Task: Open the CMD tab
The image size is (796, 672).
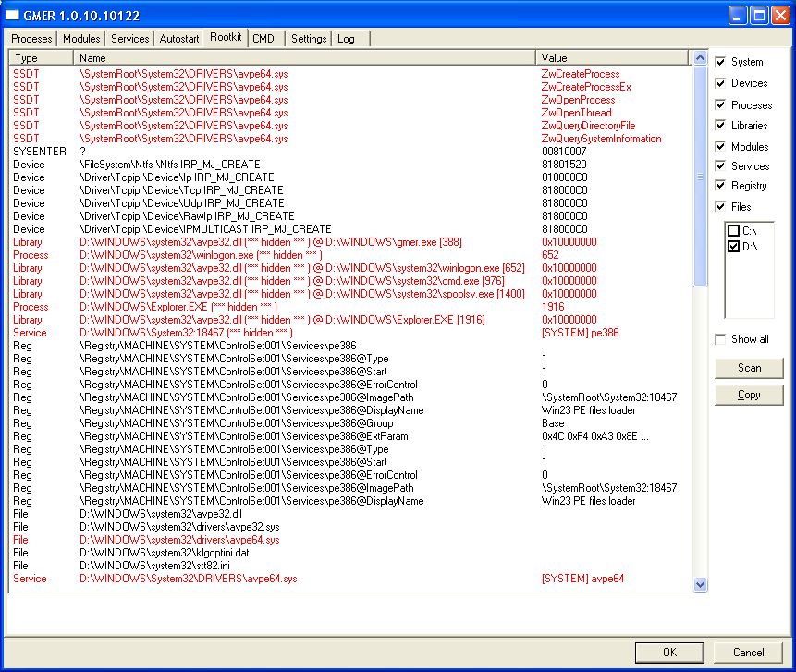Action: pyautogui.click(x=263, y=39)
